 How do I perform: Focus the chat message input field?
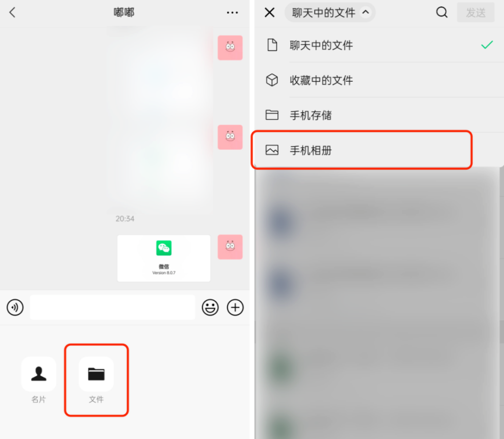coord(112,307)
